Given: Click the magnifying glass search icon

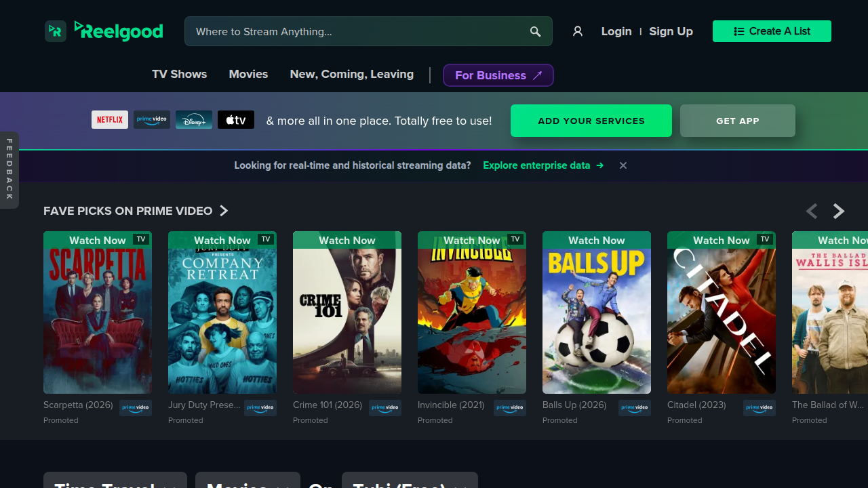Looking at the screenshot, I should (535, 32).
